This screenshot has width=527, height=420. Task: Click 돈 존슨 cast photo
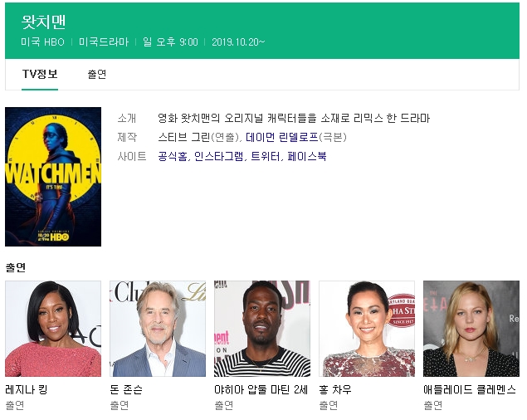(158, 329)
